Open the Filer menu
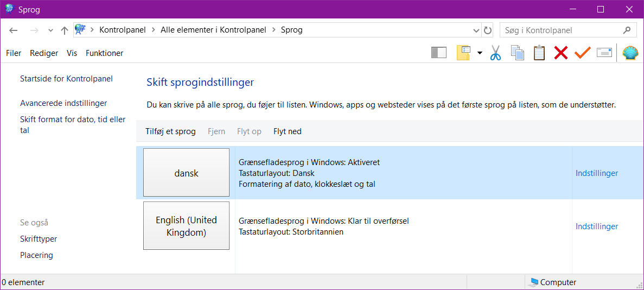This screenshot has width=644, height=290. click(14, 53)
